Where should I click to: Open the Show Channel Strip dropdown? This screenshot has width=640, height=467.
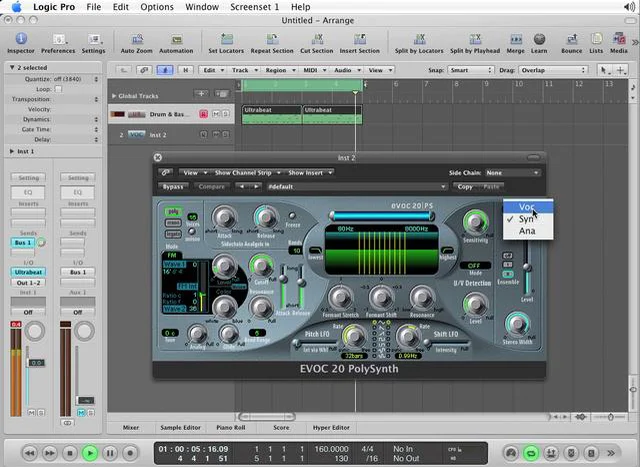tap(247, 173)
